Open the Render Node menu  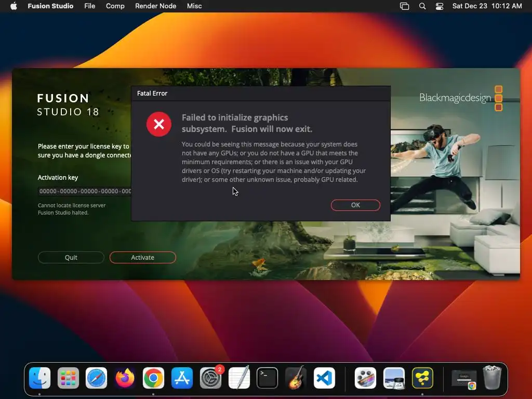coord(155,6)
